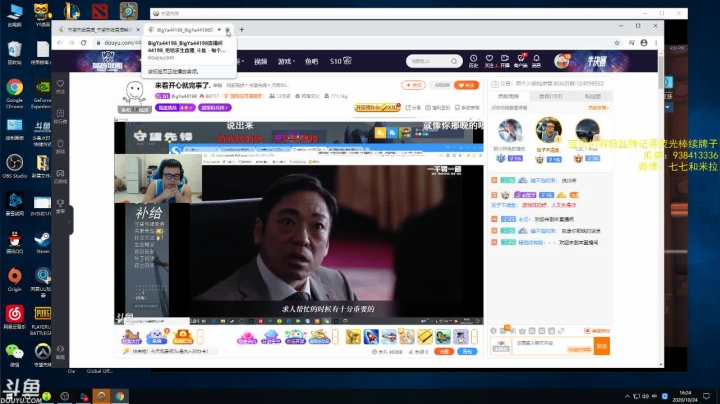Open the taskbar clock and date
The image size is (720, 404).
pyautogui.click(x=685, y=396)
